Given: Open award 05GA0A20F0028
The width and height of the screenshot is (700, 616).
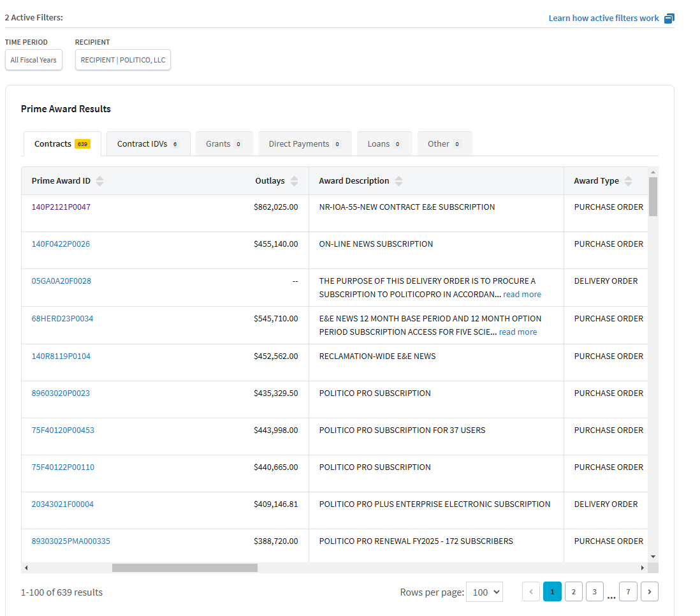Looking at the screenshot, I should (61, 281).
